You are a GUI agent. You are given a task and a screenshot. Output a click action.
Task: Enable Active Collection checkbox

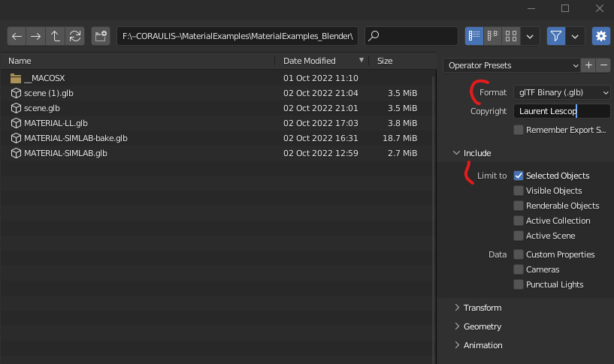click(x=519, y=221)
